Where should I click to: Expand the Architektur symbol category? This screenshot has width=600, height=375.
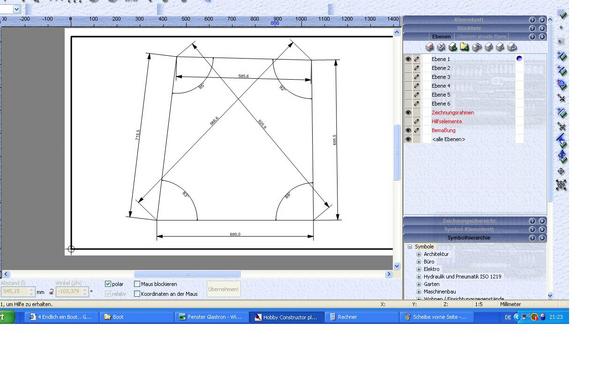[419, 254]
